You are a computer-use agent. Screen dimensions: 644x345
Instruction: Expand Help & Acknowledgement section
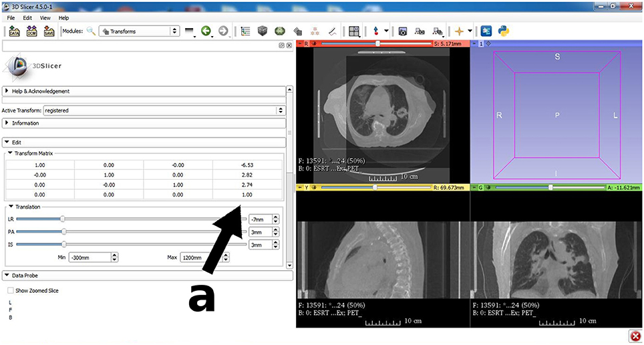tap(144, 91)
